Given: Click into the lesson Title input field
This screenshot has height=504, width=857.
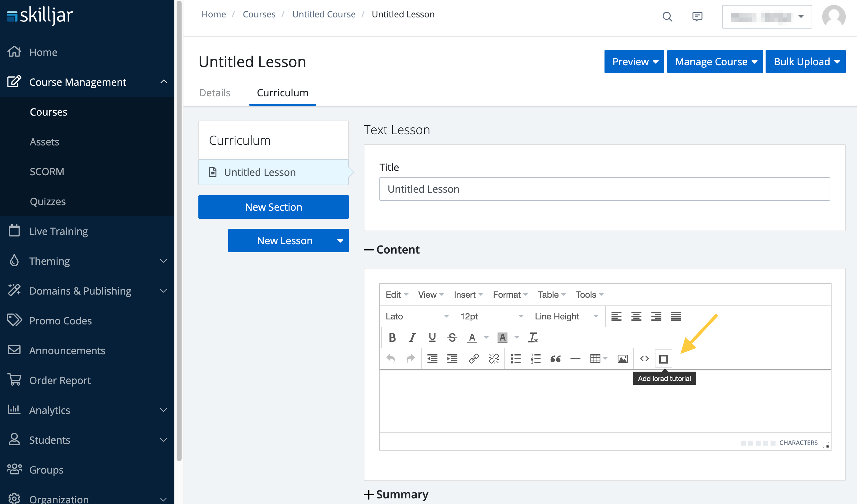Looking at the screenshot, I should (x=604, y=189).
